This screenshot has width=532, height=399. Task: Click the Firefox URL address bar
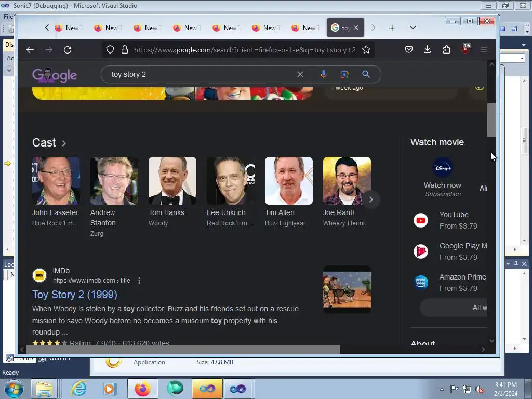pyautogui.click(x=244, y=50)
